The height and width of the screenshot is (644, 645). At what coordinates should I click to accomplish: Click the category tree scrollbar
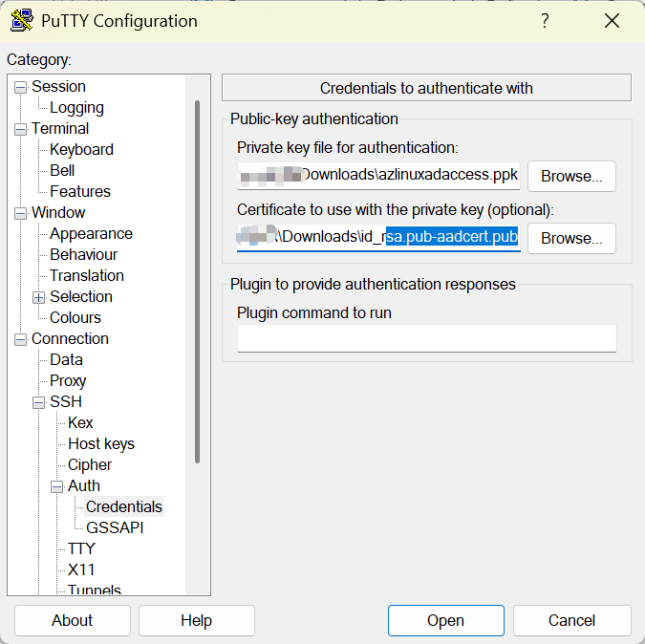click(198, 282)
